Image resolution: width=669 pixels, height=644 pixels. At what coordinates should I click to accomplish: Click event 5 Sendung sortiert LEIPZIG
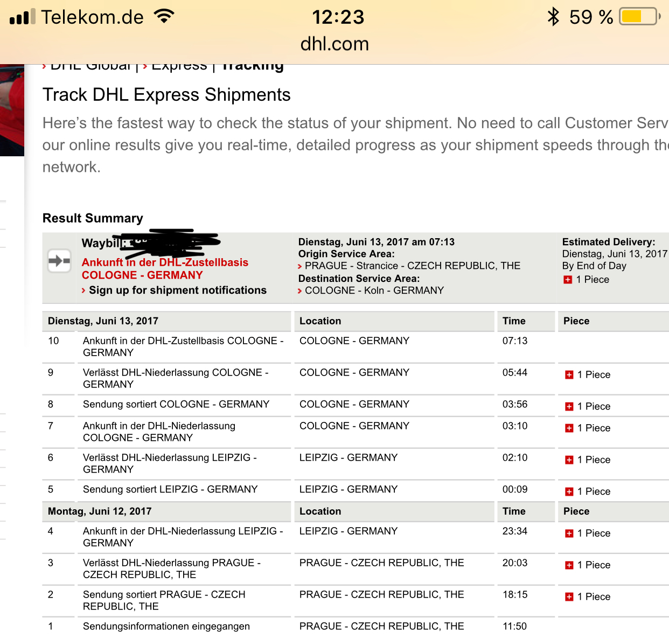[170, 489]
